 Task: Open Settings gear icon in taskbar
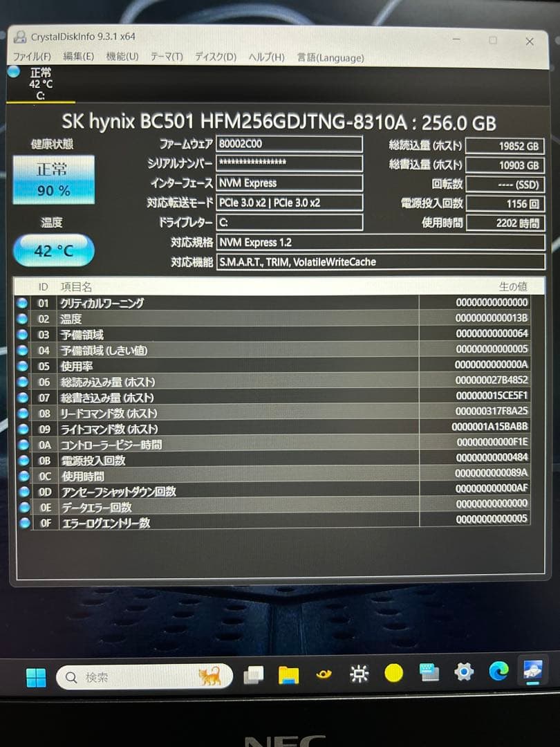click(464, 672)
